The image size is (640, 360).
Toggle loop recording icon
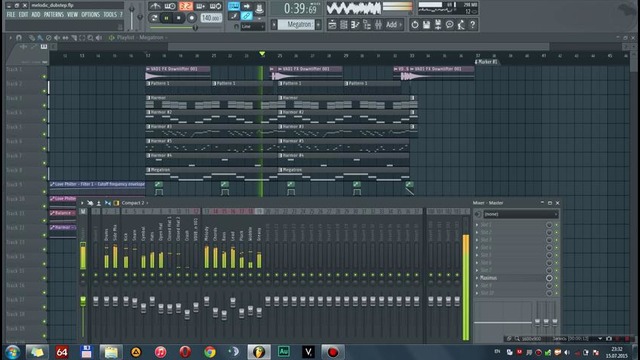click(x=215, y=6)
